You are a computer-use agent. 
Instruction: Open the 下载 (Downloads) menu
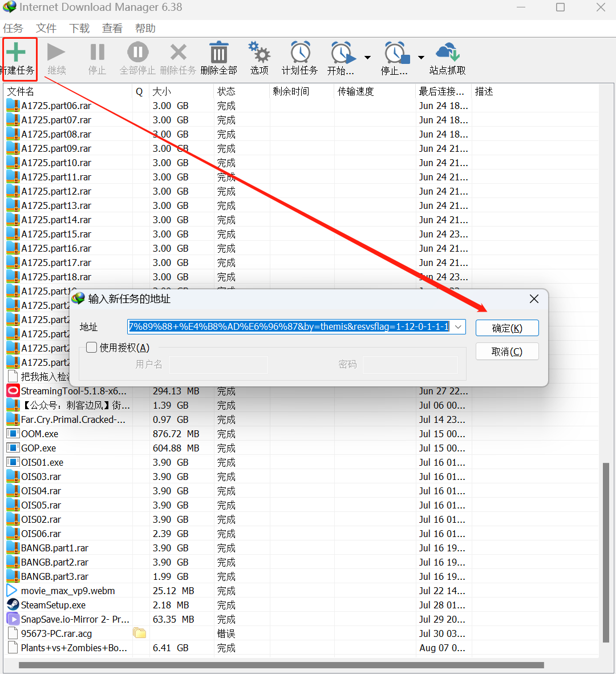[x=79, y=29]
